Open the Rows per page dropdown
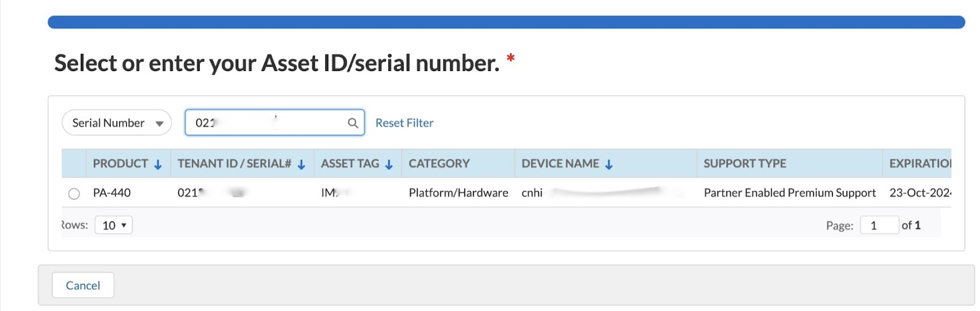 (x=114, y=225)
